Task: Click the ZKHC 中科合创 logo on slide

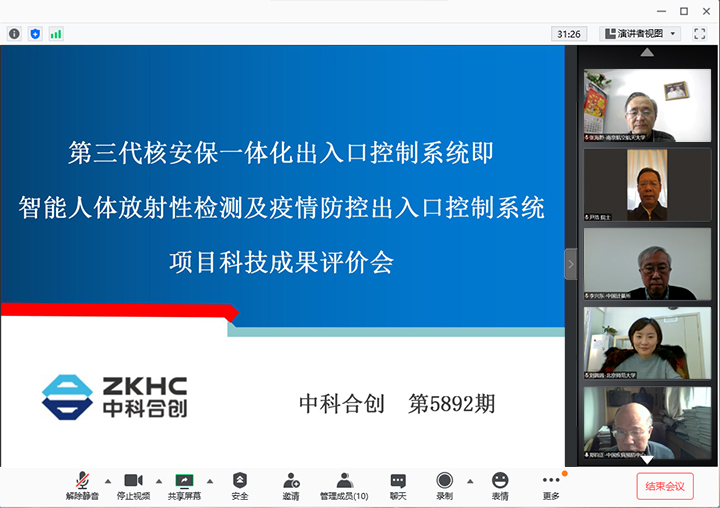Action: [114, 397]
